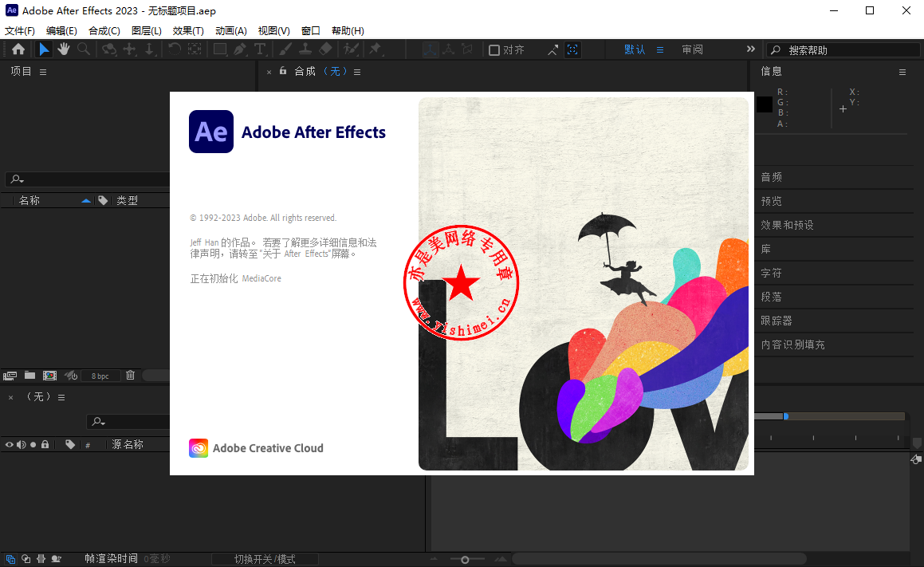Click the 8 bpc color depth button
The image size is (924, 567).
click(100, 376)
